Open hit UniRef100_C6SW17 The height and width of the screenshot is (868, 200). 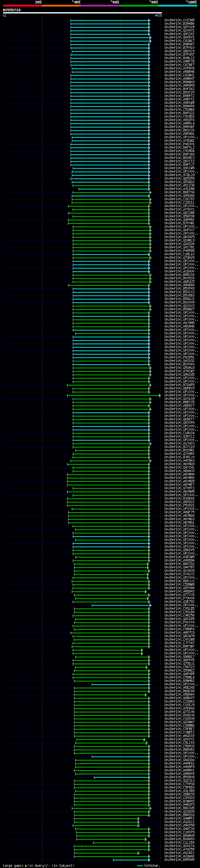tap(179, 41)
